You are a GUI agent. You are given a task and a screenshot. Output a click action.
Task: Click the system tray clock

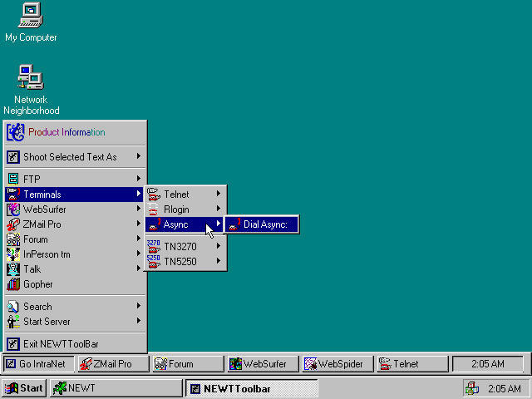point(505,388)
